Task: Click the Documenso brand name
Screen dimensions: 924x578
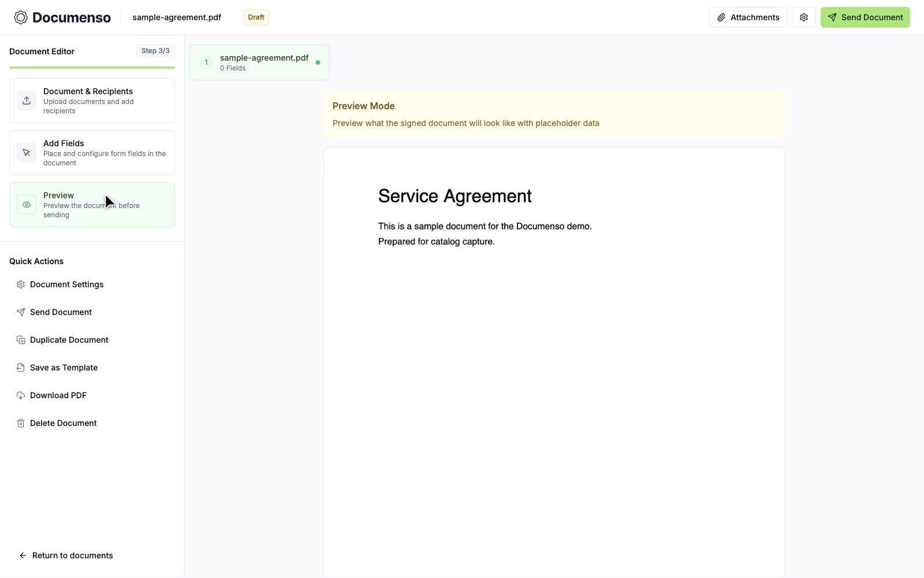Action: [72, 17]
